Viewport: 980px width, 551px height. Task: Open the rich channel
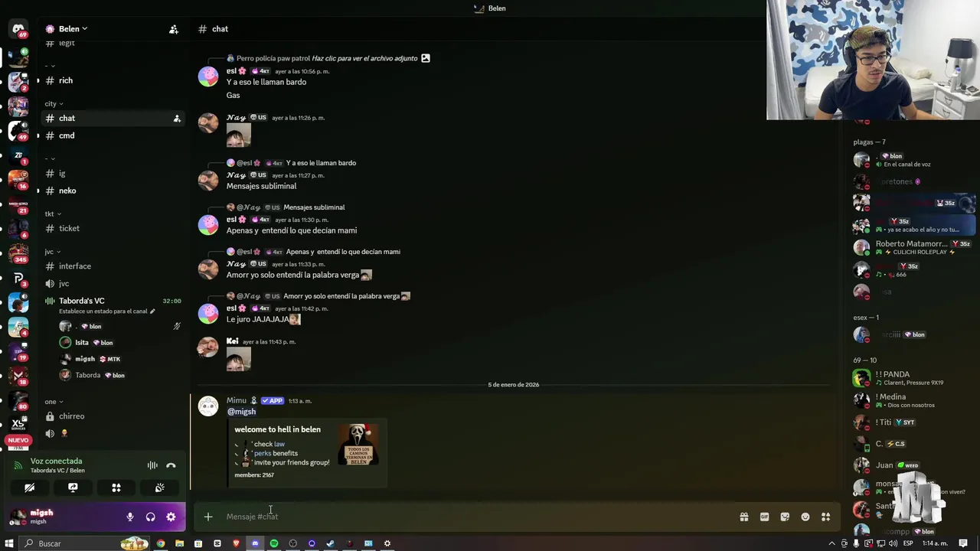pos(113,80)
